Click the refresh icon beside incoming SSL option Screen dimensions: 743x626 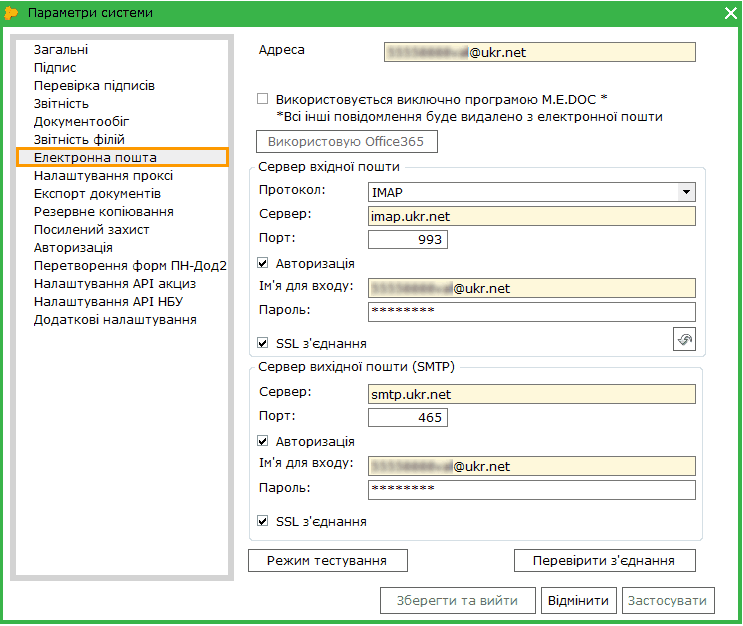point(684,340)
